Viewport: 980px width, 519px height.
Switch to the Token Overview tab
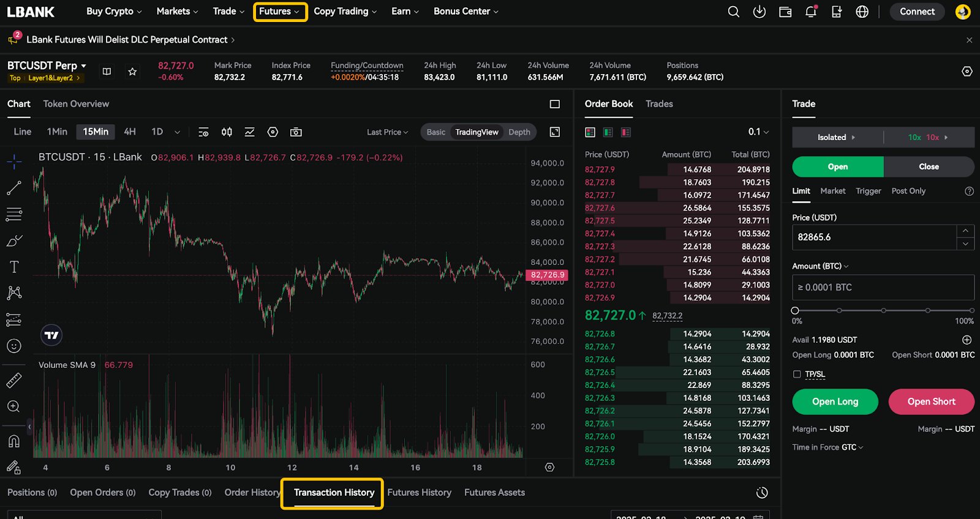tap(76, 104)
